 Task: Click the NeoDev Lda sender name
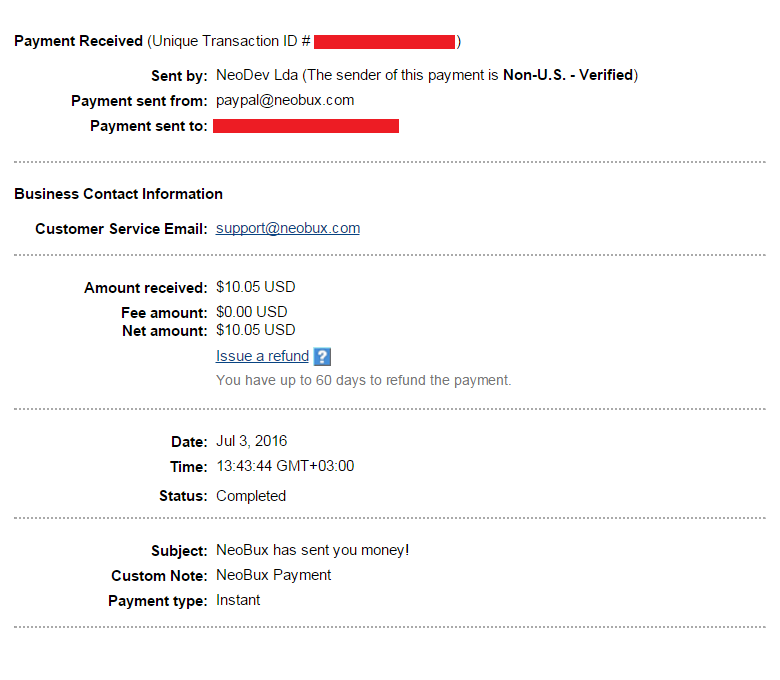pos(257,75)
